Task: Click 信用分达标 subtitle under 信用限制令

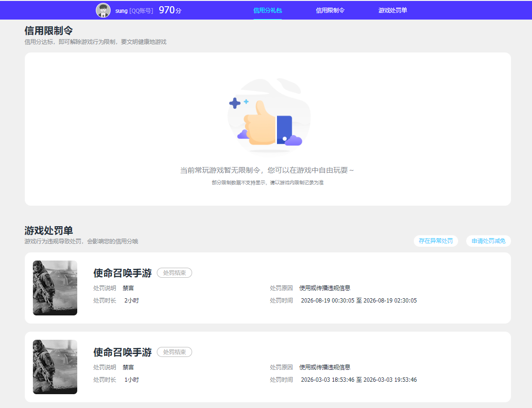Action: tap(95, 42)
